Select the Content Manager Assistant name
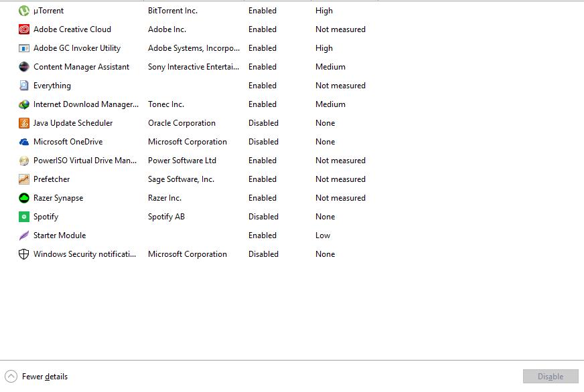Screen dimensions: 584x392 (x=81, y=67)
